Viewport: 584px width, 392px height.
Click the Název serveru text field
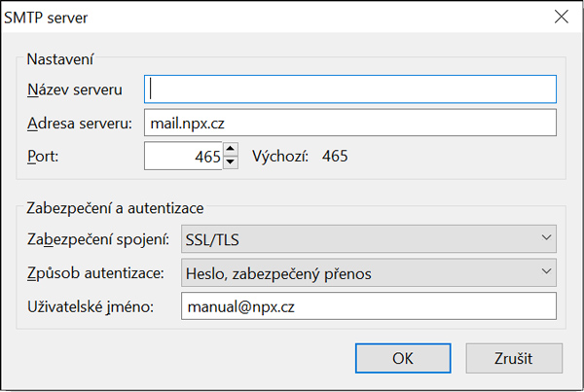(350, 89)
